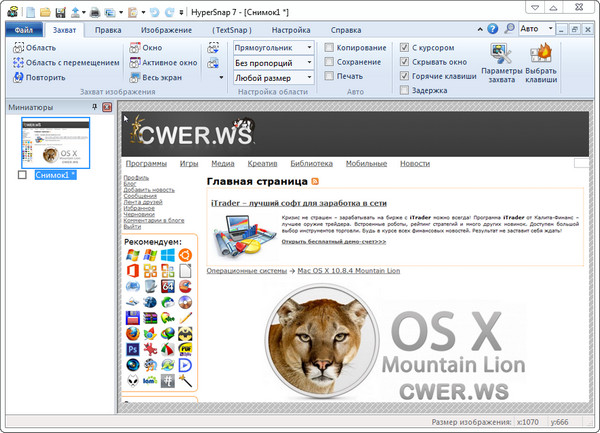Click the Снимок1 thumbnail label

tap(55, 175)
